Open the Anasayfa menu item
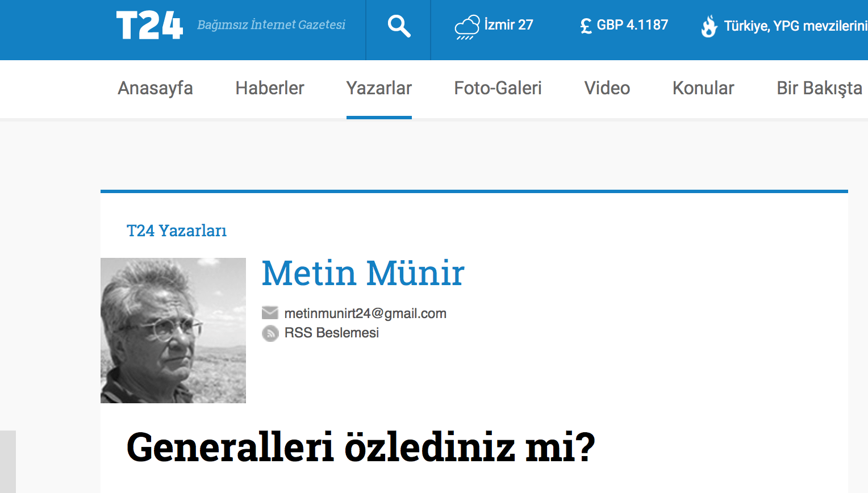868x493 pixels. point(155,88)
